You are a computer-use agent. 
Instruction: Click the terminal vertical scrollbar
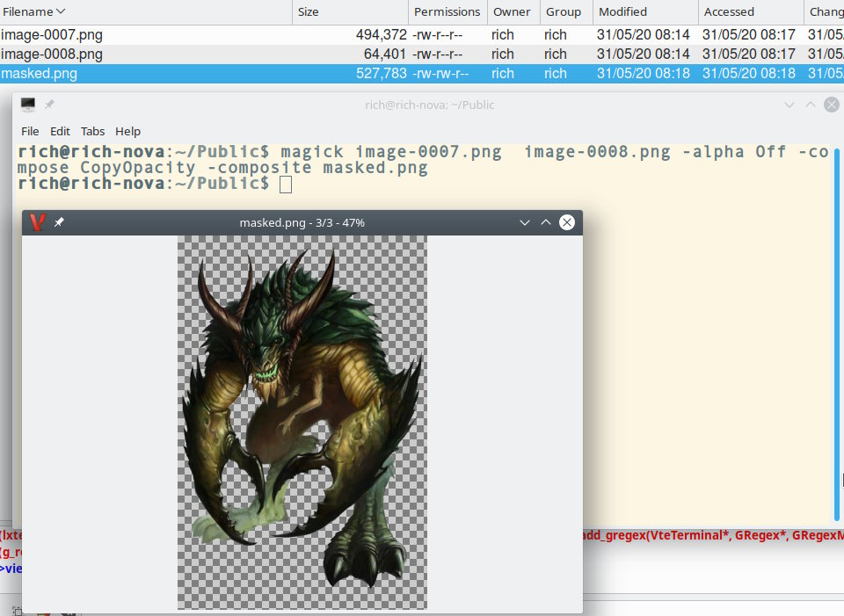(x=836, y=334)
